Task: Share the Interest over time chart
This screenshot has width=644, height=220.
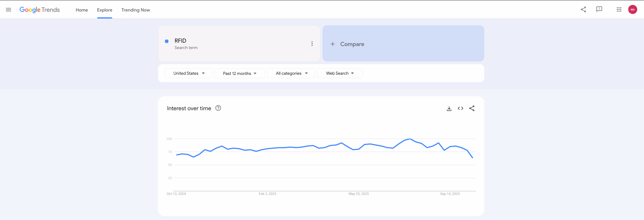Action: tap(472, 108)
